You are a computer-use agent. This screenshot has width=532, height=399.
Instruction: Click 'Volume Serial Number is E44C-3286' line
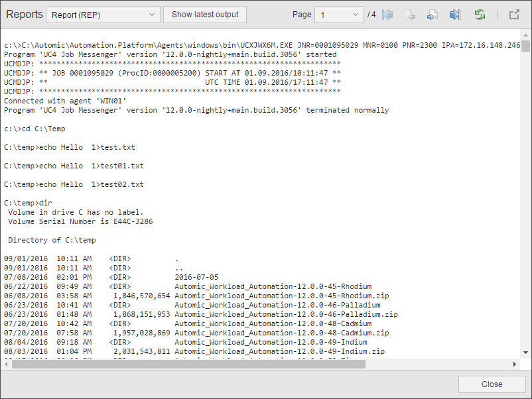80,221
